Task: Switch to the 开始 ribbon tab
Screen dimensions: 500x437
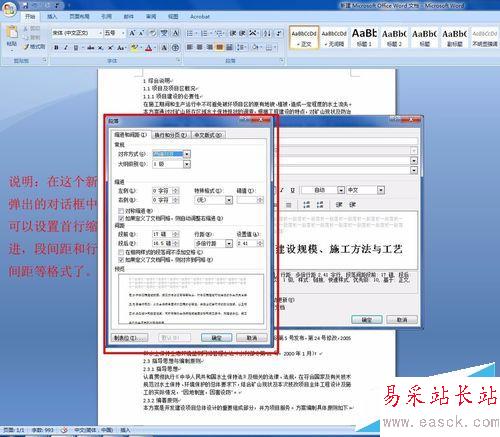Action: 30,16
